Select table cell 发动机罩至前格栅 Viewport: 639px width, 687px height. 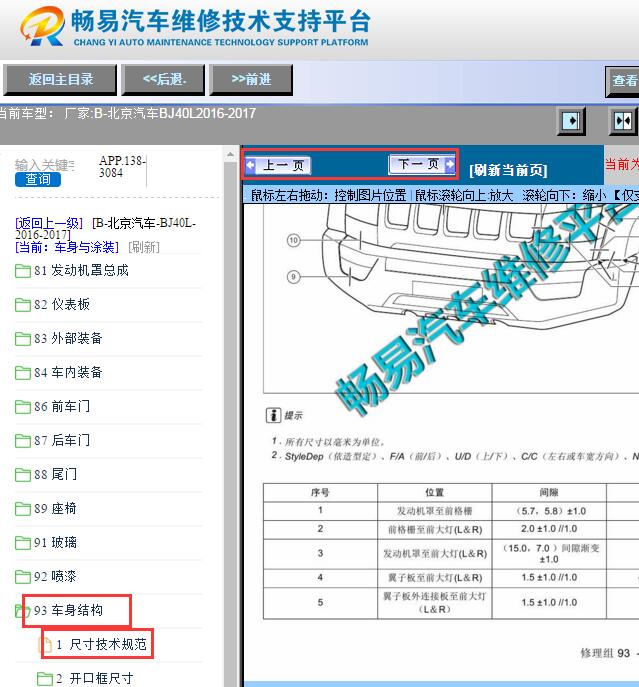(434, 511)
